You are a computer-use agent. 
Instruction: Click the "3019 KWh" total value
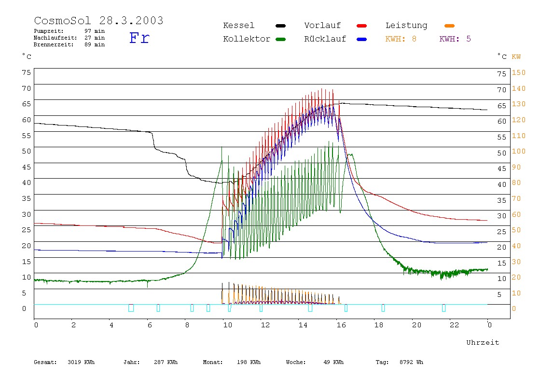(x=81, y=362)
